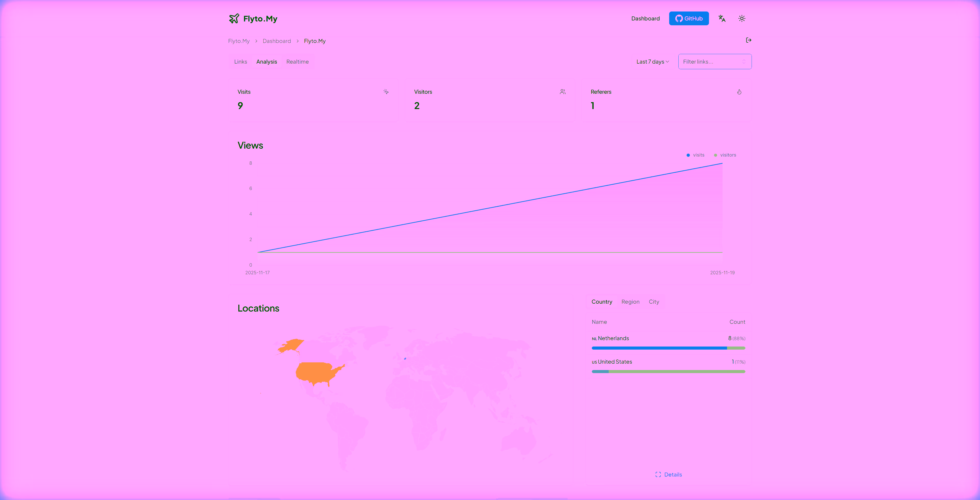The width and height of the screenshot is (980, 500).
Task: Click the Referers card flame icon
Action: point(739,92)
